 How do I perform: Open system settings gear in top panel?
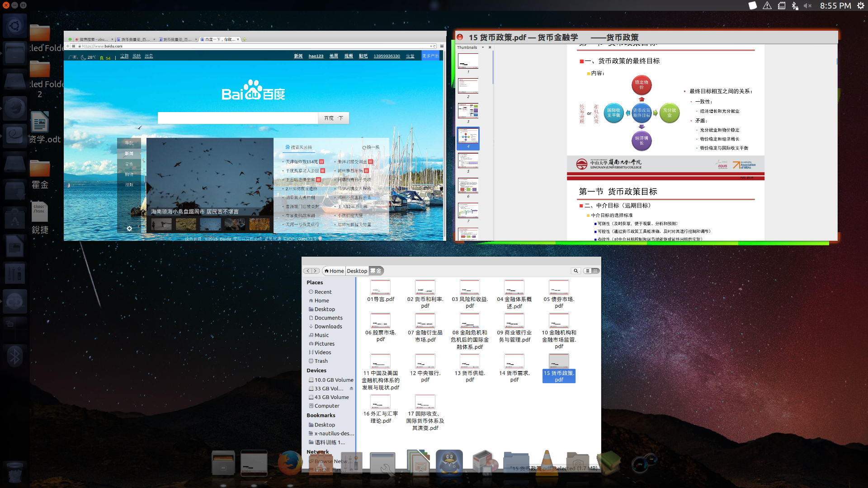pos(860,5)
